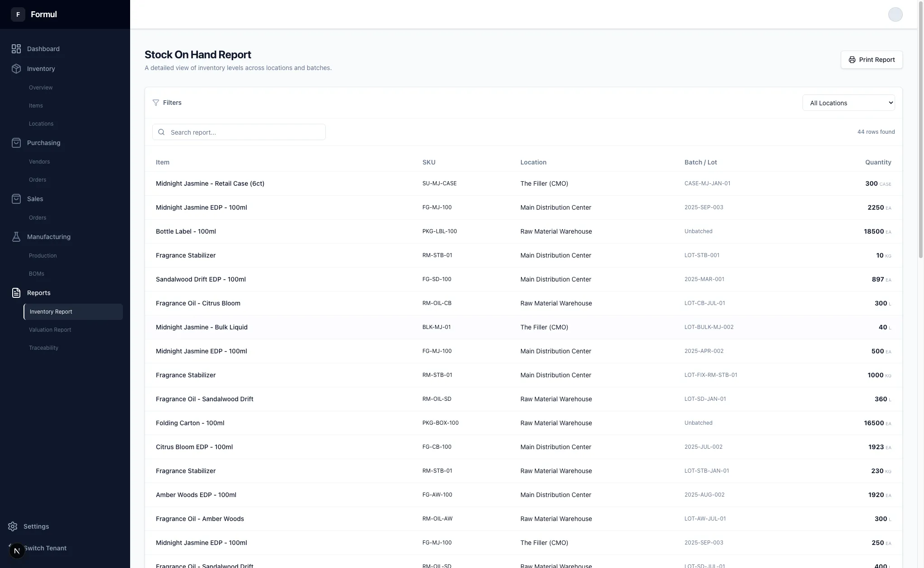Viewport: 924px width, 568px height.
Task: Open Settings via the gear icon
Action: (13, 526)
